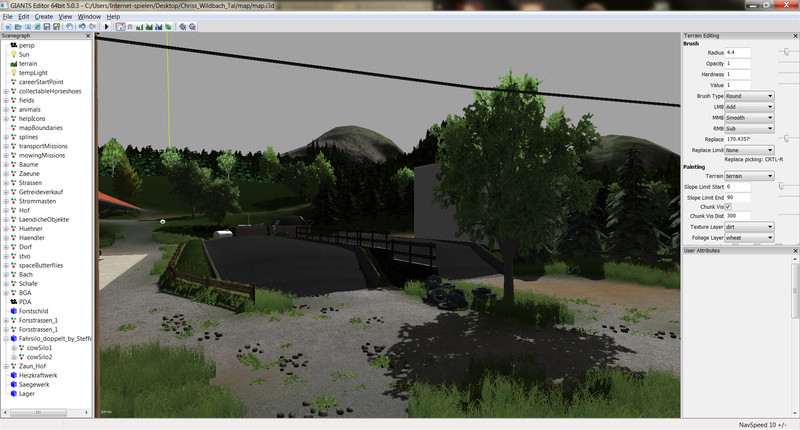Open the RMB Sub dropdown
Image resolution: width=800 pixels, height=430 pixels.
pyautogui.click(x=749, y=129)
